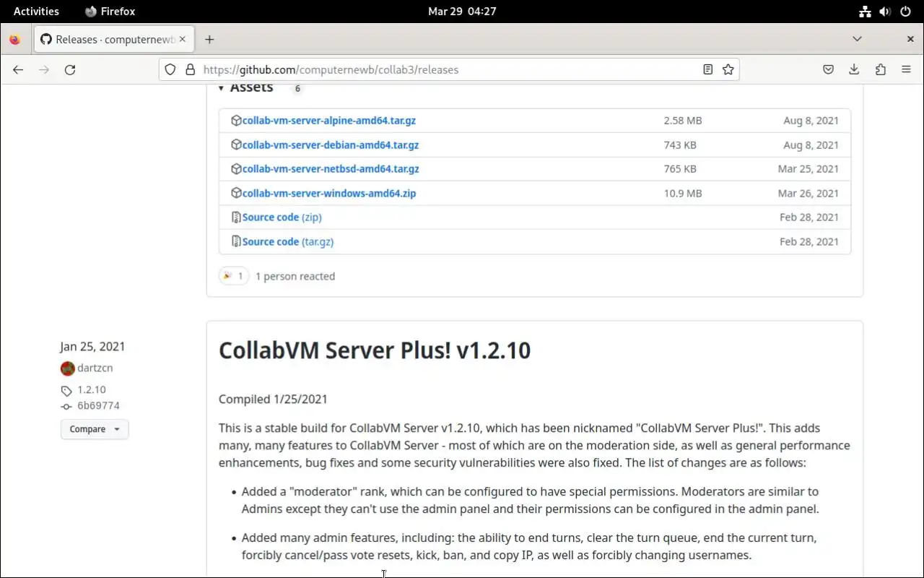Go back with the browser back arrow
The image size is (924, 578).
tap(18, 69)
